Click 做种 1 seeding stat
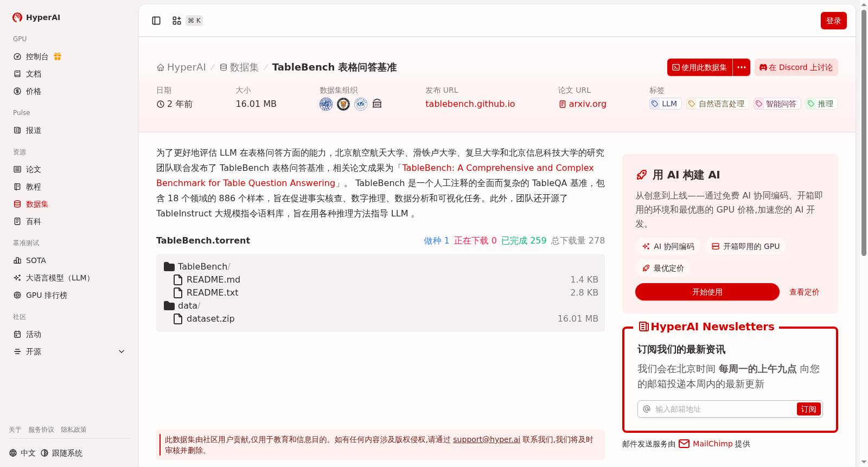Screen dimensions: 868x467 pyautogui.click(x=437, y=240)
